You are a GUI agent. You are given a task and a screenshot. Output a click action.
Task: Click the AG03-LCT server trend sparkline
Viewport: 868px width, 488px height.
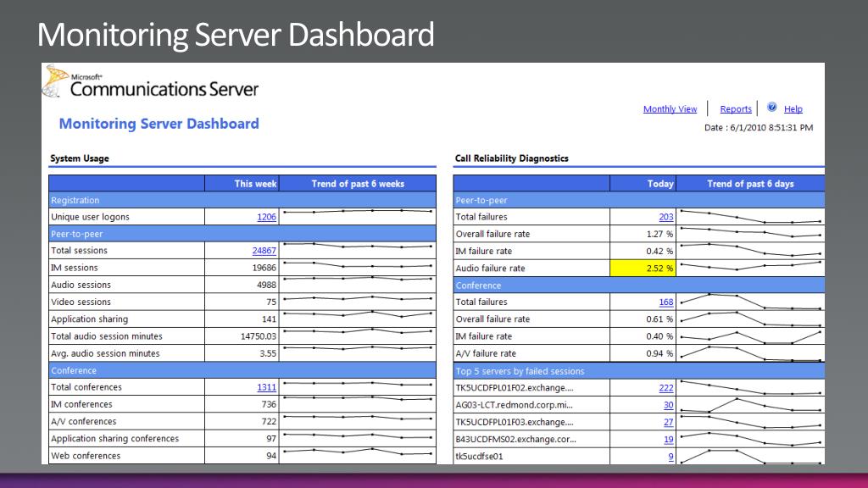tap(751, 405)
